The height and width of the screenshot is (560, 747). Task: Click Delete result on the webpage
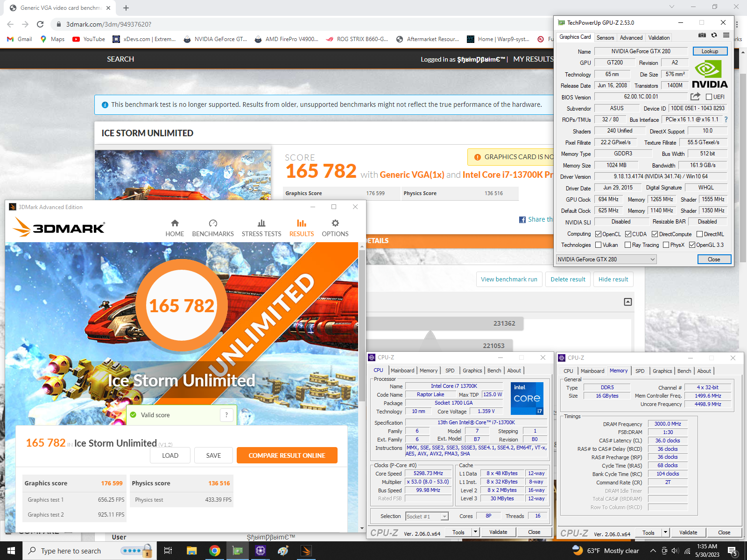[568, 280]
